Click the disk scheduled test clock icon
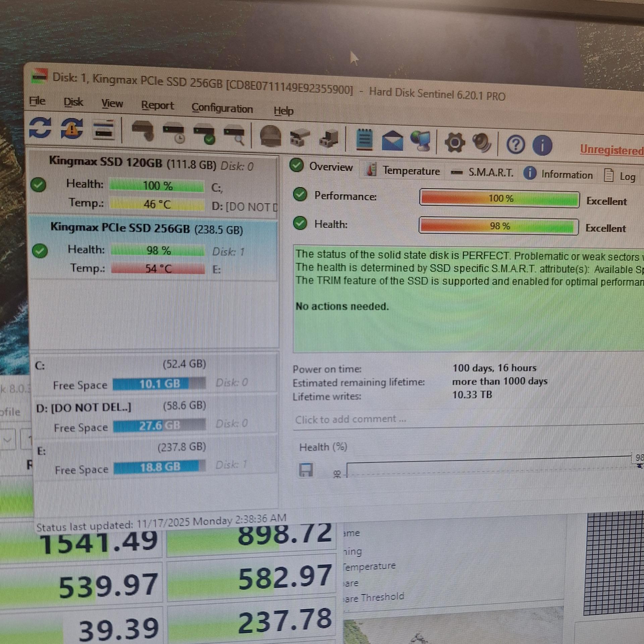The height and width of the screenshot is (644, 644). 174,134
